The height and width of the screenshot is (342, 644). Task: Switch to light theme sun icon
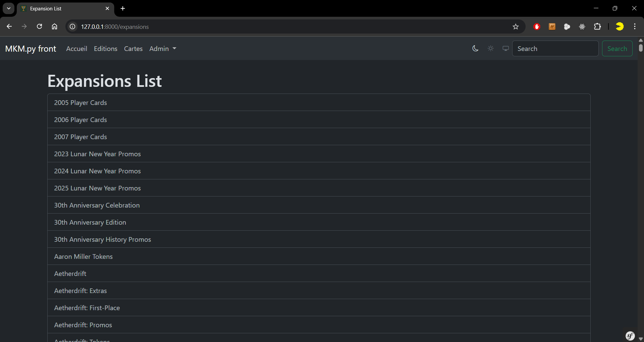point(491,49)
